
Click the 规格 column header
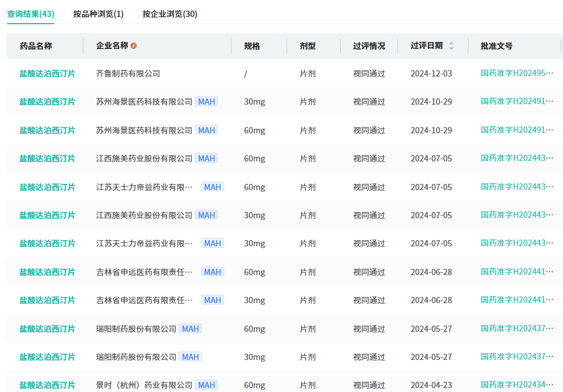pos(252,46)
